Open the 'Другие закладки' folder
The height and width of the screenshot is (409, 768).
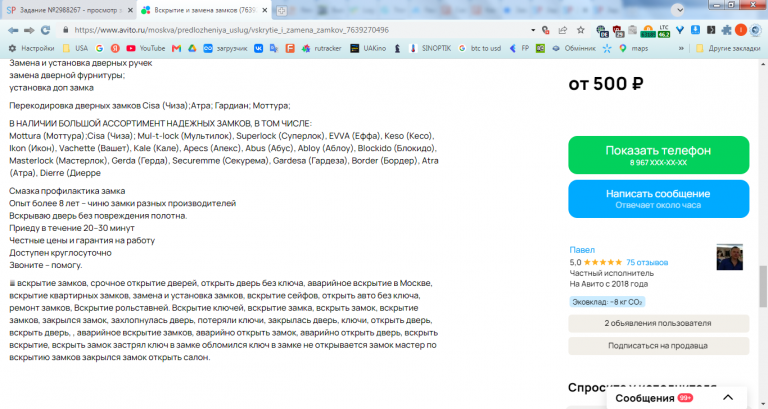click(x=728, y=48)
